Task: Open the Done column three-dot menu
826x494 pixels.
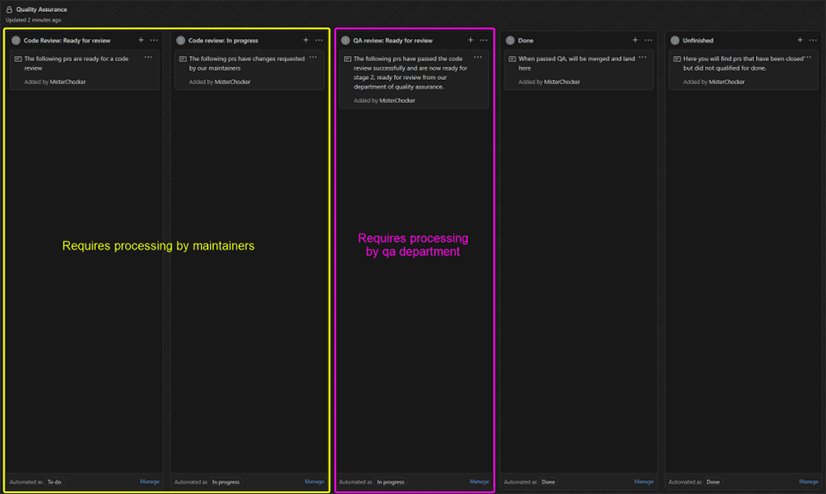Action: (648, 41)
